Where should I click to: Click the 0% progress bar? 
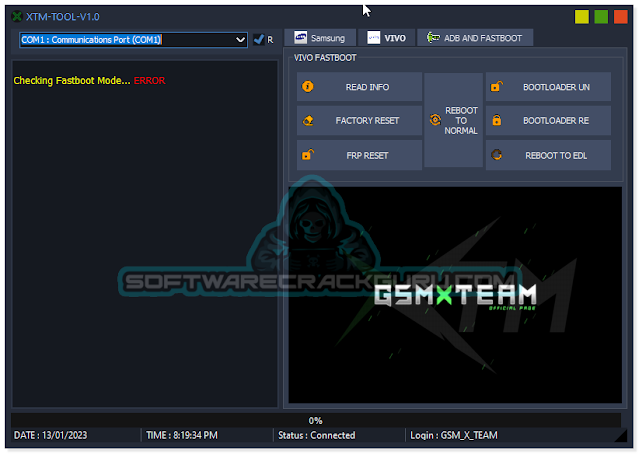pyautogui.click(x=316, y=420)
